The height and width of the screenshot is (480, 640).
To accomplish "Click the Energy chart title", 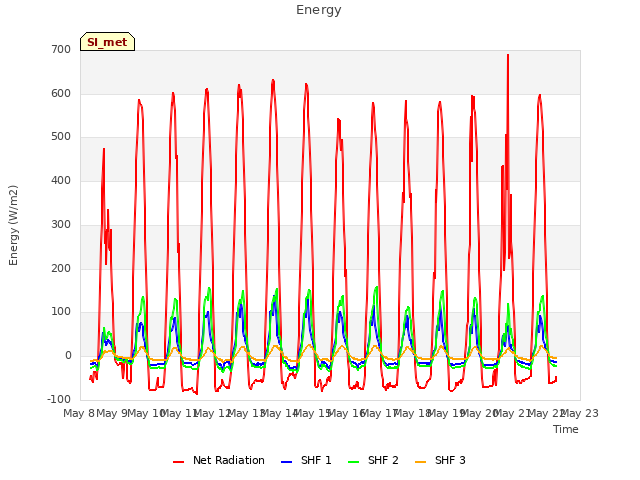I will point(318,10).
